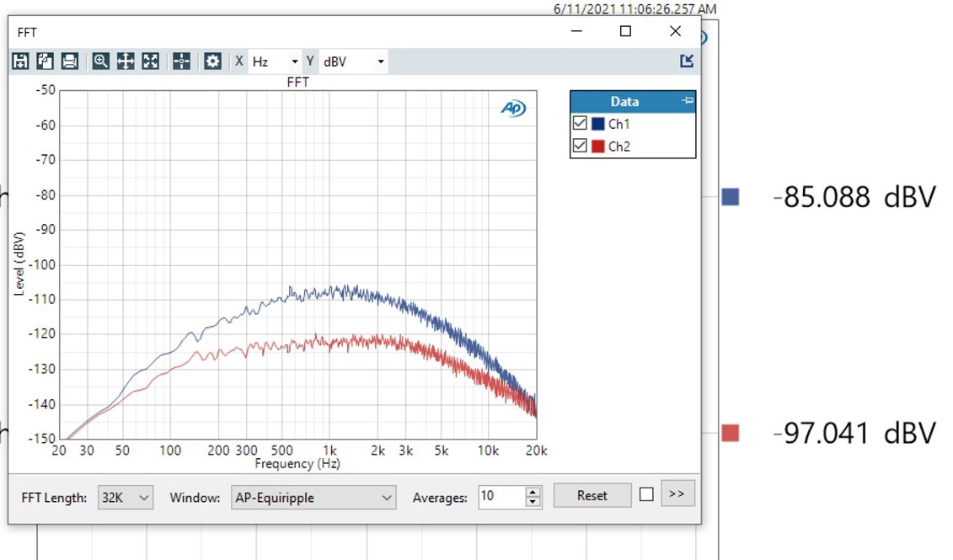Select the pan arrows tool
Screen dimensions: 953x560
pos(126,61)
